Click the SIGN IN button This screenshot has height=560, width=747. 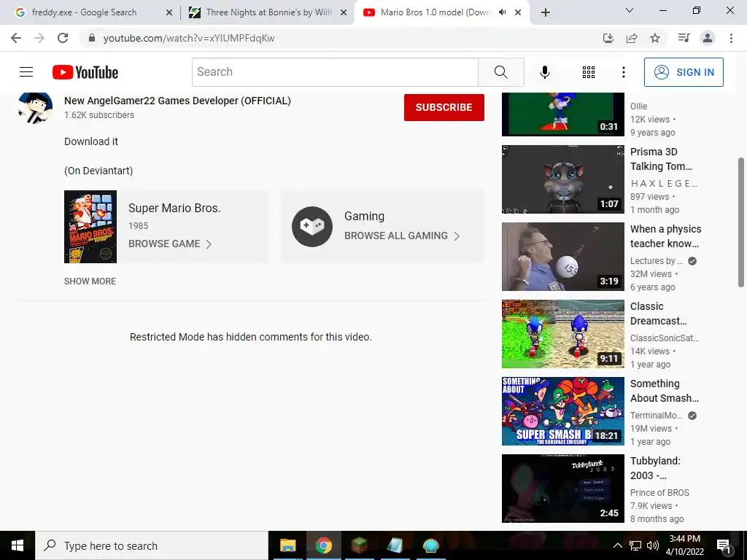[x=684, y=72]
